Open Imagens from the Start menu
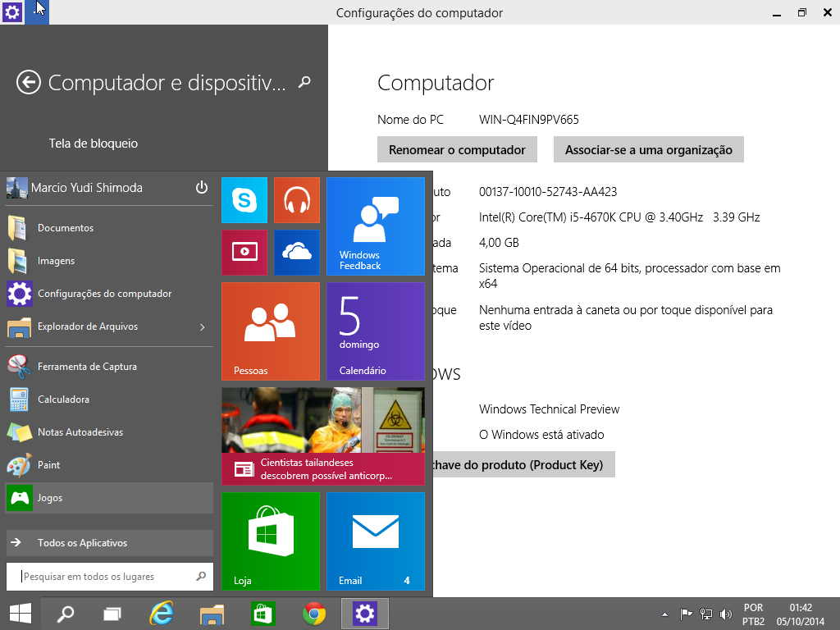This screenshot has width=840, height=630. click(109, 261)
